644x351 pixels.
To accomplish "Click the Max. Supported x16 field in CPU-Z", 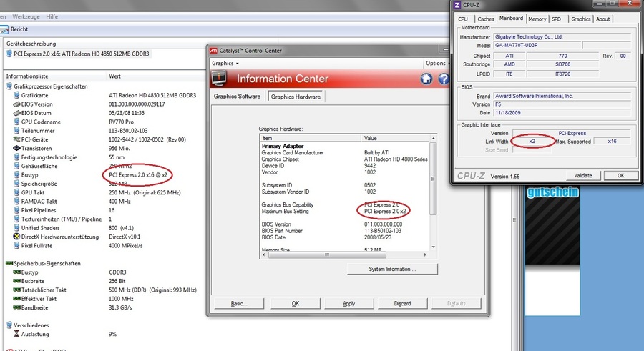I will pyautogui.click(x=612, y=142).
